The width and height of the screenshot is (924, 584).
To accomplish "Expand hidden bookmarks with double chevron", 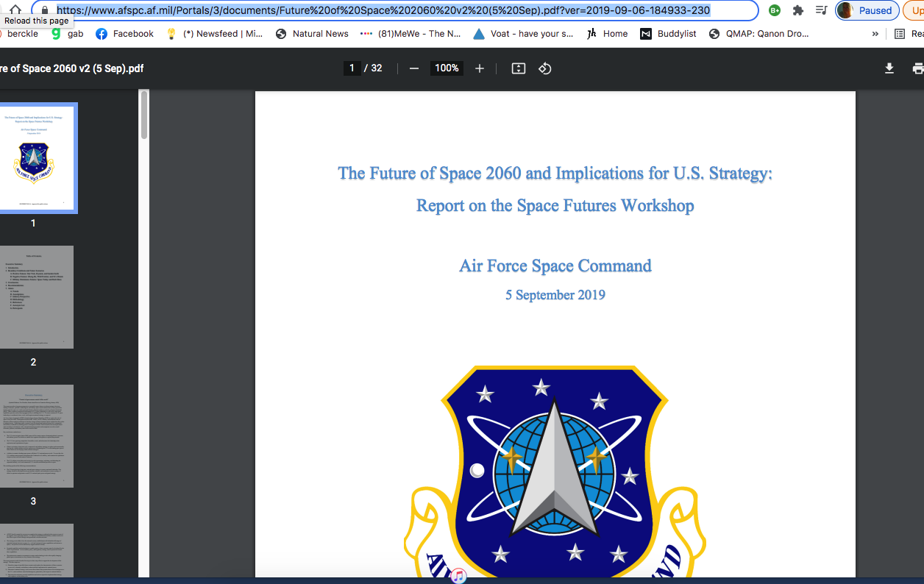I will [875, 34].
